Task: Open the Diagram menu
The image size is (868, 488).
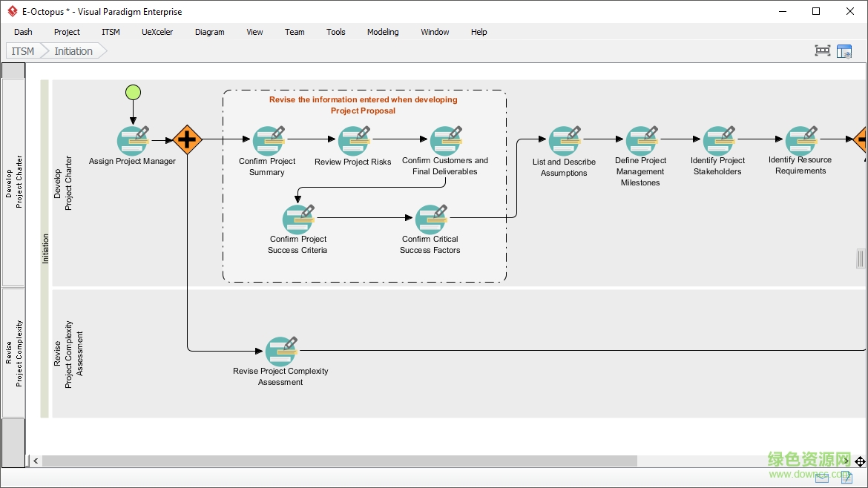Action: [x=209, y=32]
